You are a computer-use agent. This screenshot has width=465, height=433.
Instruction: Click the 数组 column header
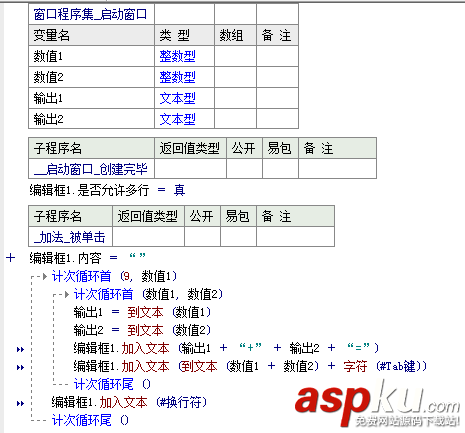pyautogui.click(x=235, y=35)
